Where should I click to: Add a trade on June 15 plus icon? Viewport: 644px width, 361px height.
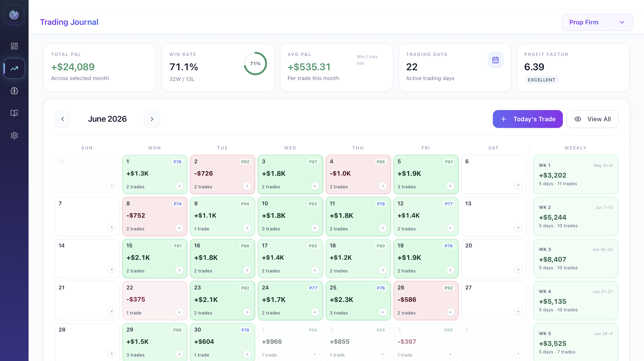[179, 270]
